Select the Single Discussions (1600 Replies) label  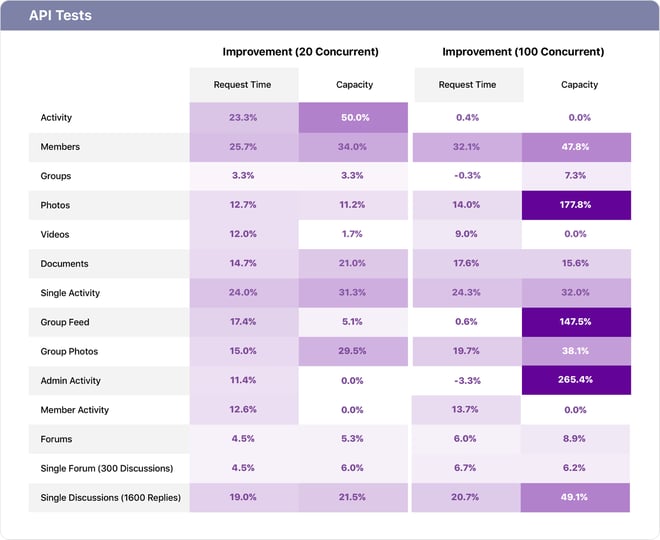110,497
